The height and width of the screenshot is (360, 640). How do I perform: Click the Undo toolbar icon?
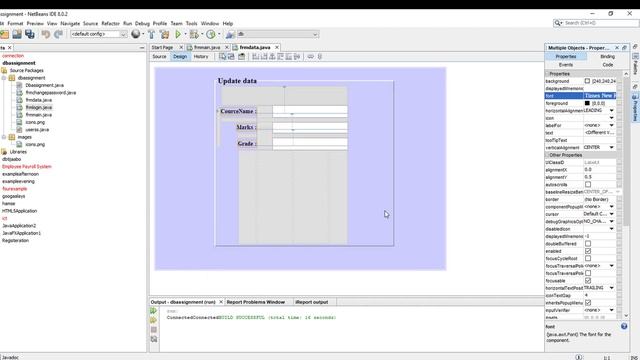coord(45,34)
